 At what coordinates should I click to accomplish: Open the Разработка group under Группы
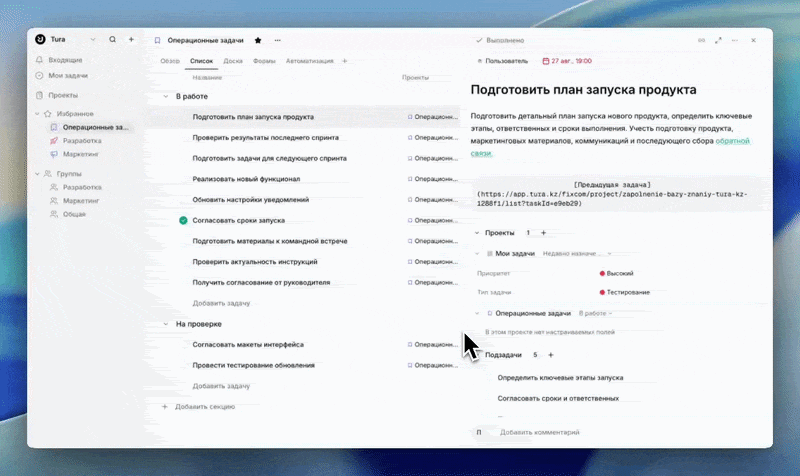[x=82, y=187]
